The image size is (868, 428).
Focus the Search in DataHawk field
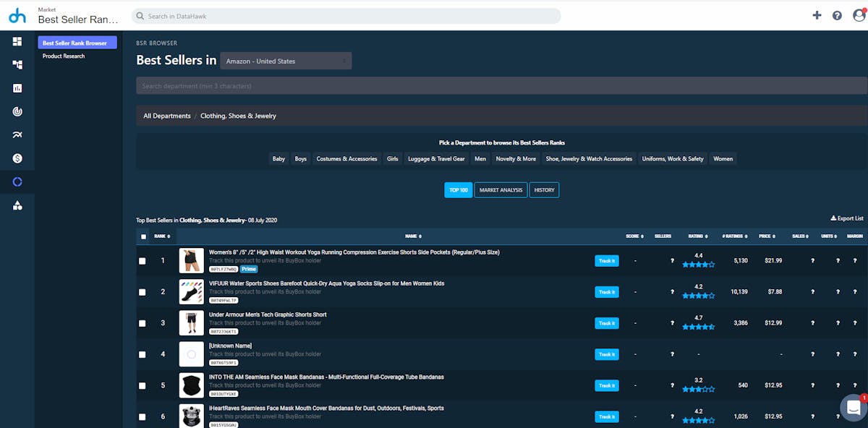pyautogui.click(x=346, y=16)
